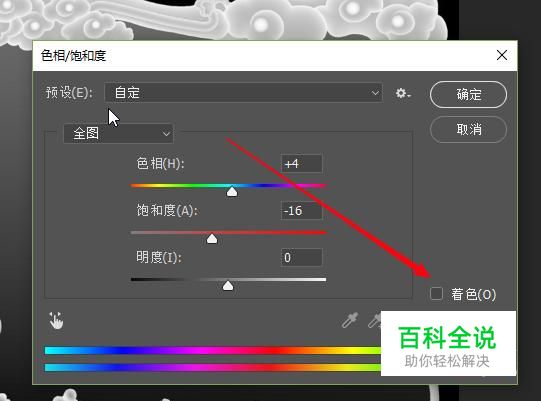Click the lower color spectrum bar
This screenshot has width=541, height=401.
point(213,368)
